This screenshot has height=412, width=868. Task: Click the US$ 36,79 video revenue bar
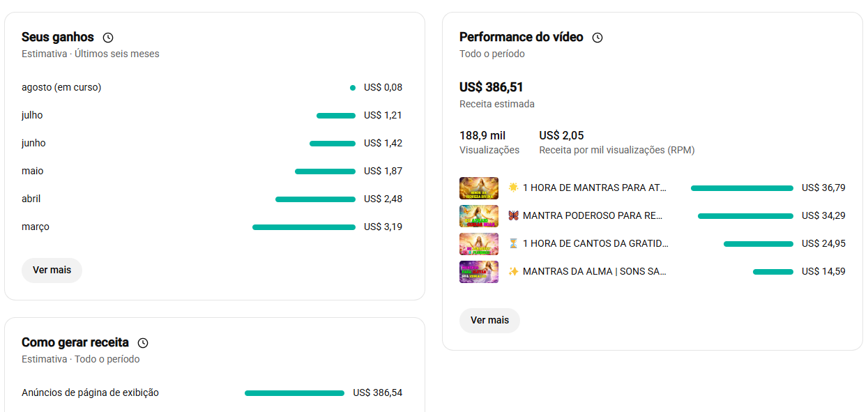[742, 188]
